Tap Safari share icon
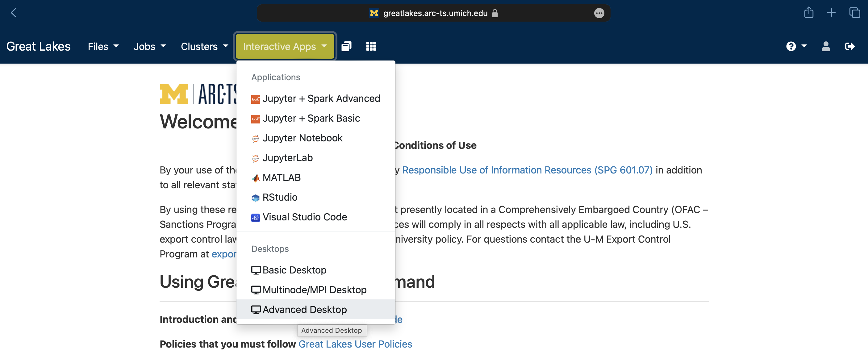Image resolution: width=868 pixels, height=363 pixels. click(808, 13)
